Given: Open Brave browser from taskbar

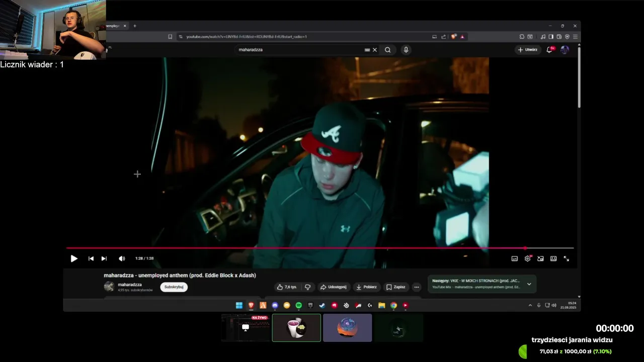Looking at the screenshot, I should click(x=251, y=305).
